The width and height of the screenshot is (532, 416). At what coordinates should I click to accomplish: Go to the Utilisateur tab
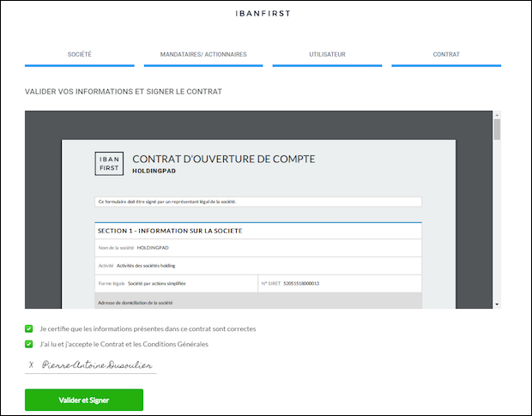pos(327,55)
